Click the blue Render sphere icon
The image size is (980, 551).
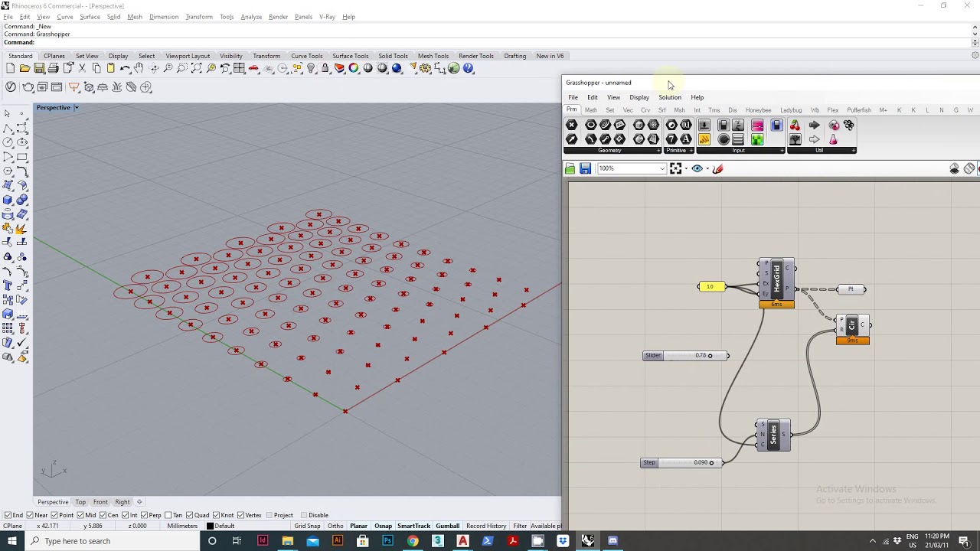397,68
